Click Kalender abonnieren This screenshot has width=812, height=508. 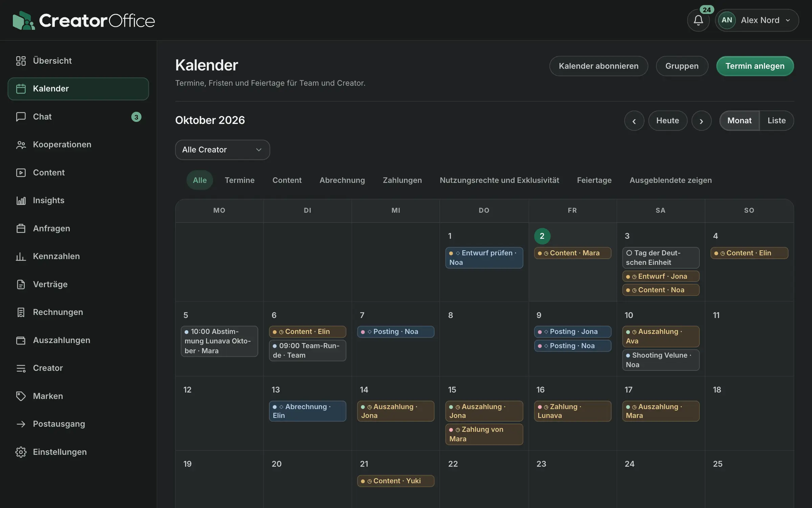tap(599, 66)
